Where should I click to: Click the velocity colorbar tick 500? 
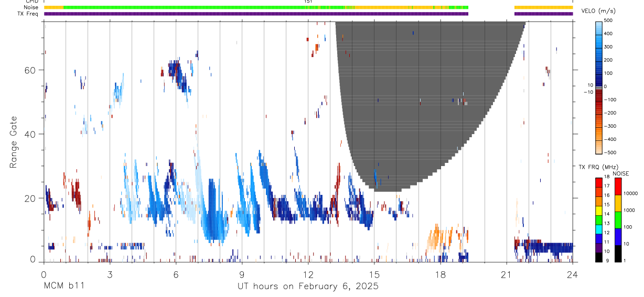pos(608,20)
